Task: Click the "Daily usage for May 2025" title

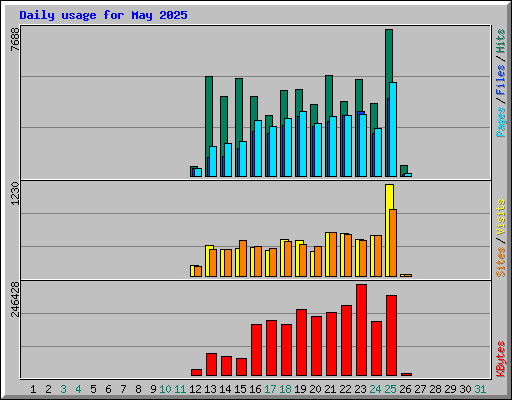Action: pos(103,15)
